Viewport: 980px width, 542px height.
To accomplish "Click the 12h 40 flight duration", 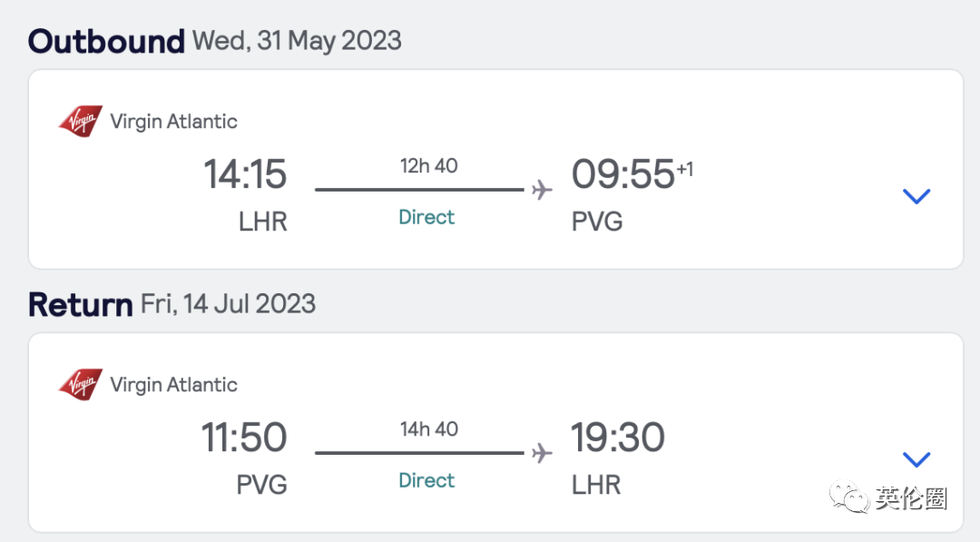I will [428, 166].
